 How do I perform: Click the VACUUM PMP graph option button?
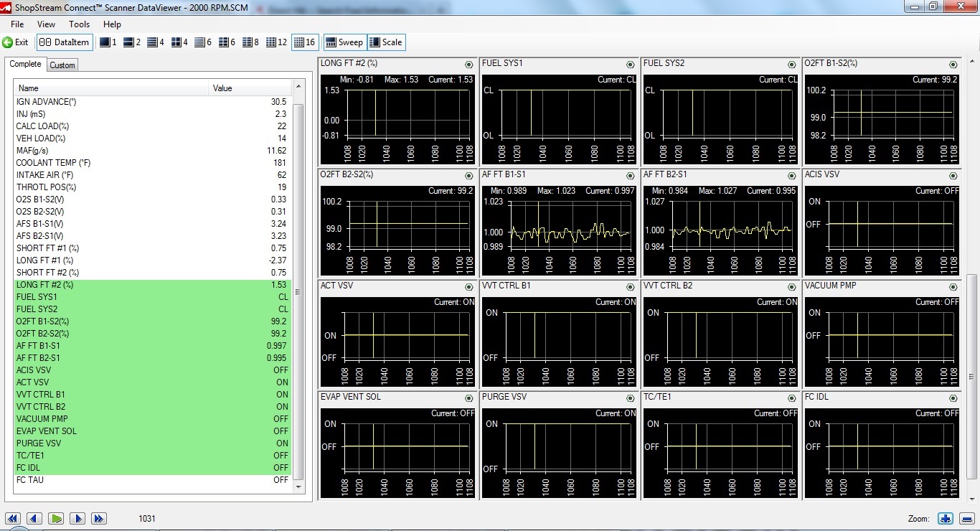click(x=953, y=287)
